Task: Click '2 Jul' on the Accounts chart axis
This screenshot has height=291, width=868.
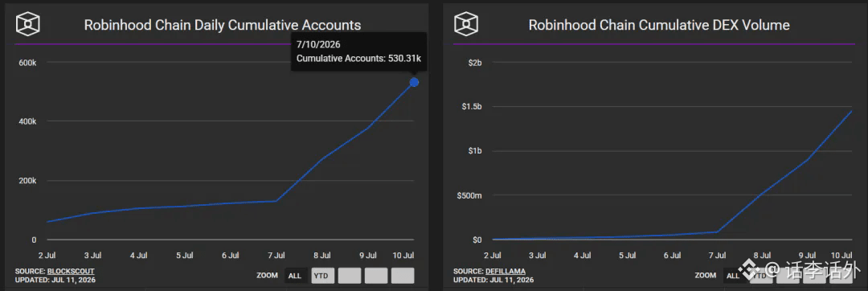Action: (47, 255)
